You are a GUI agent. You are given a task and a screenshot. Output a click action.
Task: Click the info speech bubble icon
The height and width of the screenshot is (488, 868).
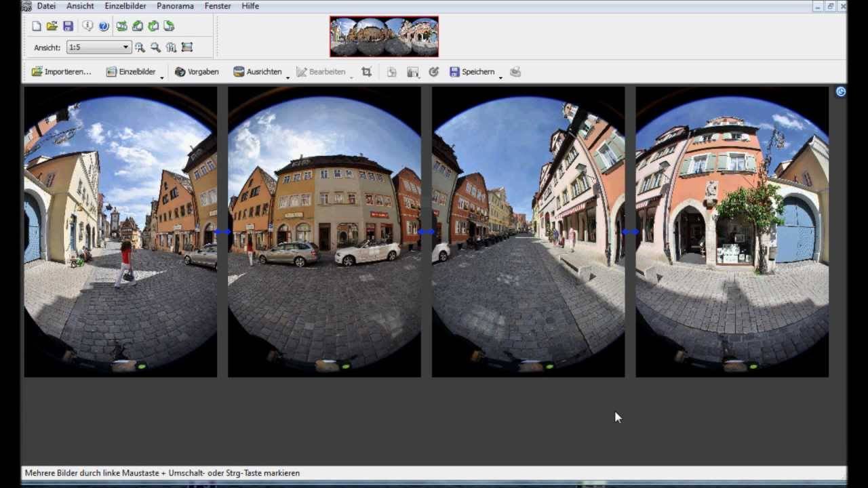point(87,26)
